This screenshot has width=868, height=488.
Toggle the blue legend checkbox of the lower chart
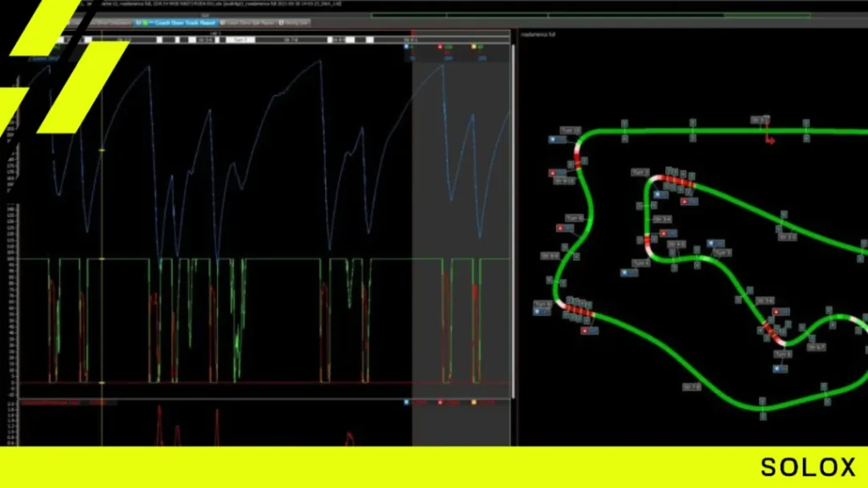click(x=407, y=402)
